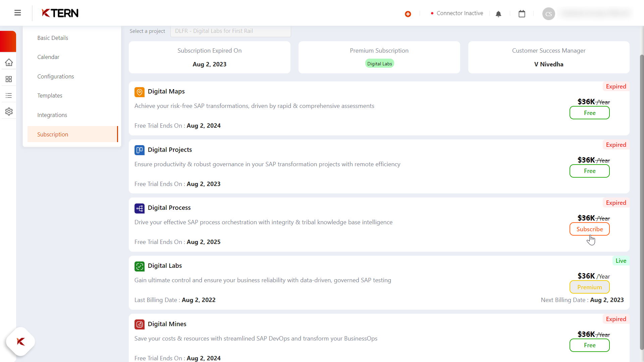Image resolution: width=644 pixels, height=362 pixels.
Task: Click Expired tag on Digital Projects
Action: click(616, 145)
